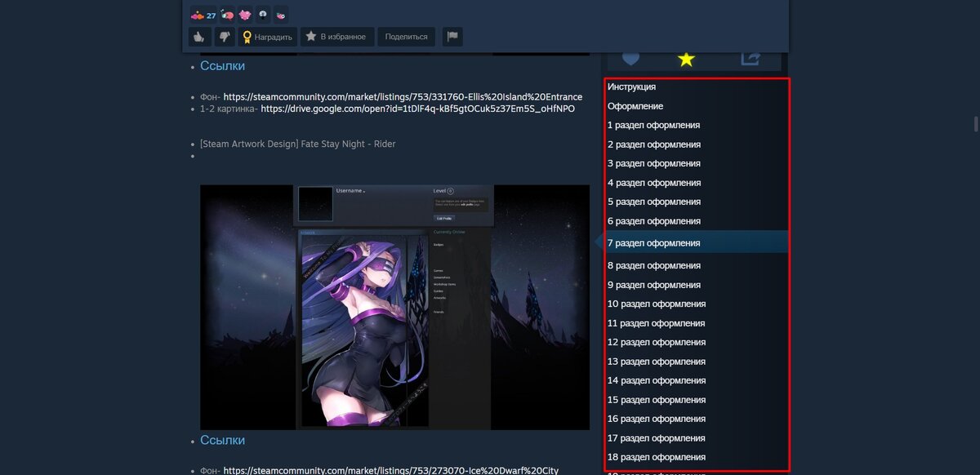Click Ссылки heading below Rider image
980x475 pixels.
[x=222, y=440]
